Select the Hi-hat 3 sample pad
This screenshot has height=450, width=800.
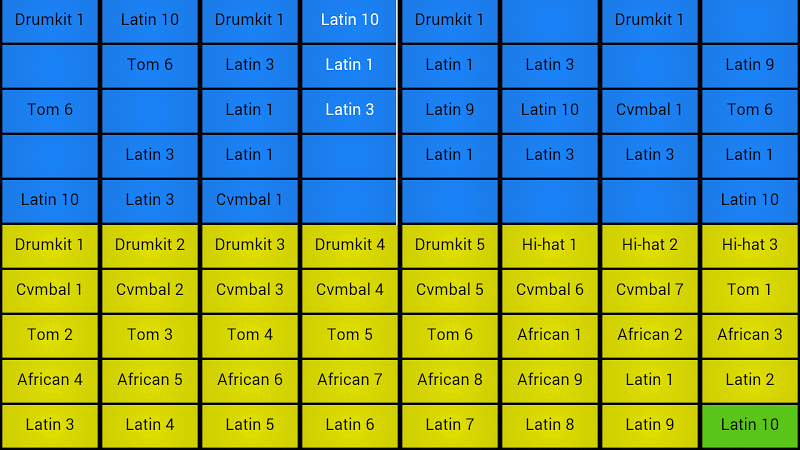750,245
